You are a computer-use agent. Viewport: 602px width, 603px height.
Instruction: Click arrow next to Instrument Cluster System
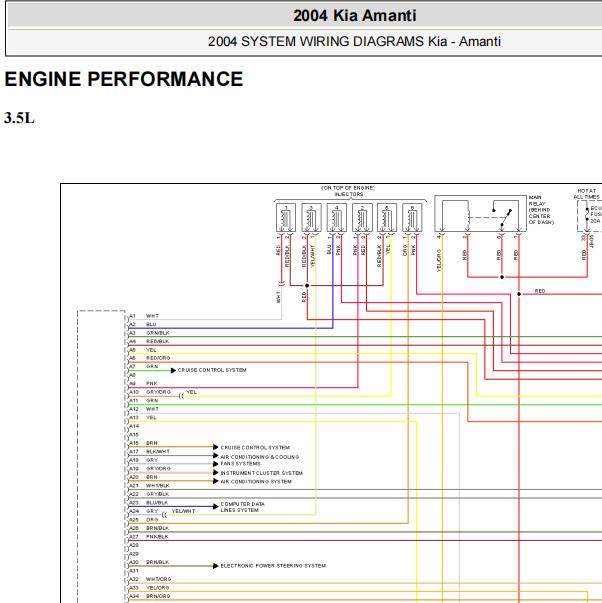[216, 473]
